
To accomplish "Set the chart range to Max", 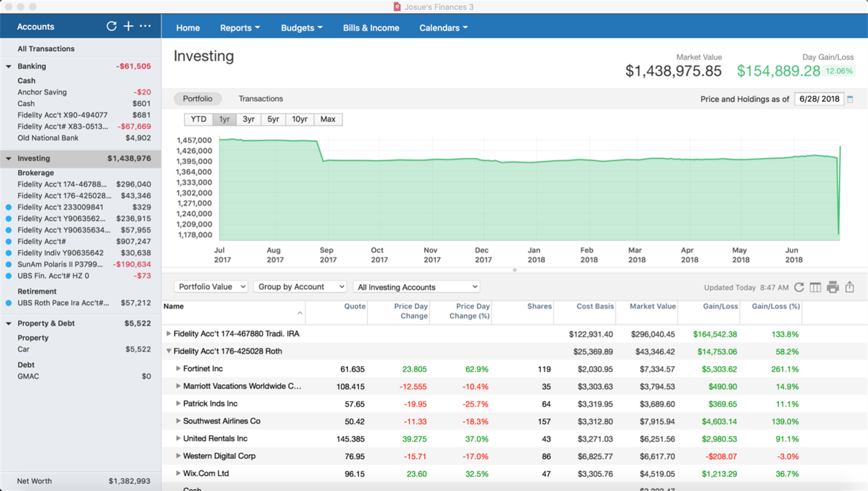I will [x=328, y=119].
